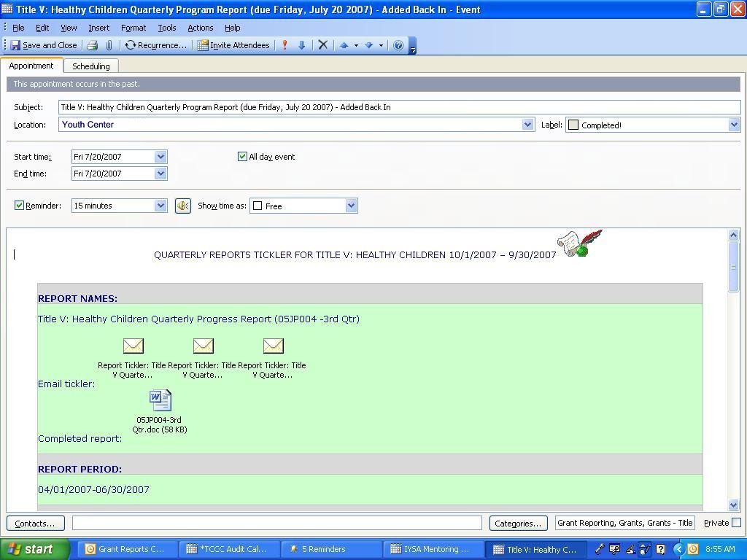The image size is (747, 560).
Task: Open the Actions menu
Action: [x=200, y=28]
